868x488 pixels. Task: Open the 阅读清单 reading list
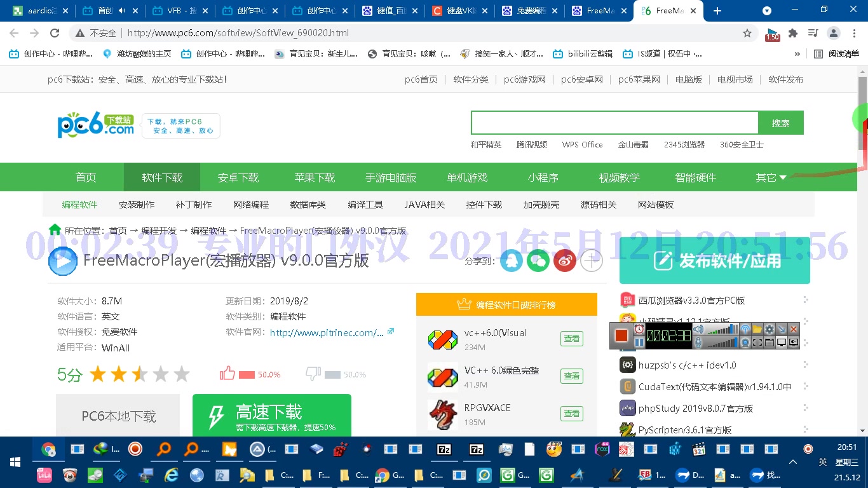[x=836, y=54]
